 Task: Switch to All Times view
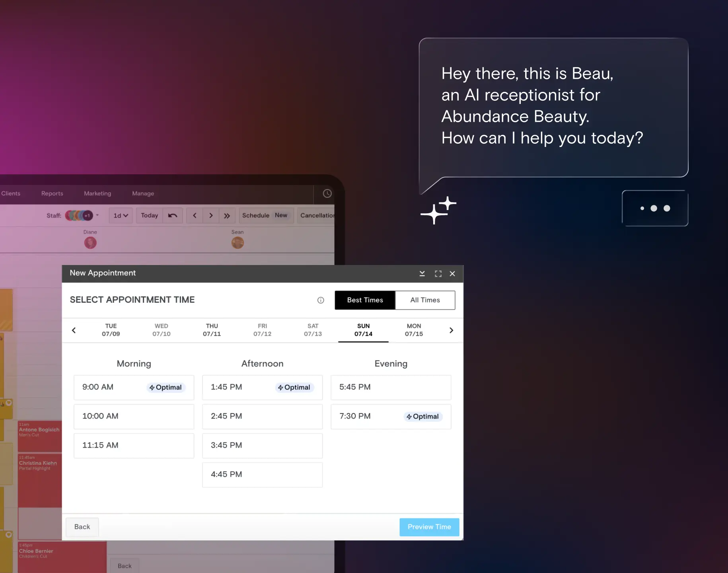(425, 300)
